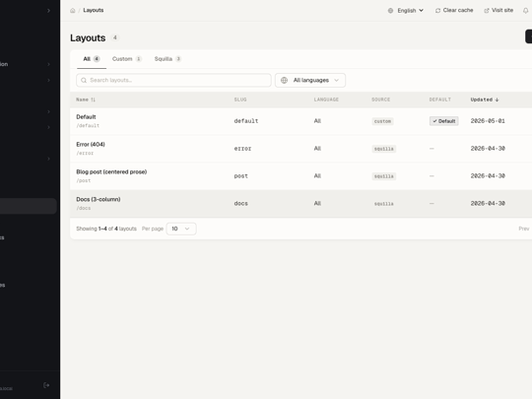Click the home icon in breadcrumb
The height and width of the screenshot is (399, 532).
coord(73,11)
